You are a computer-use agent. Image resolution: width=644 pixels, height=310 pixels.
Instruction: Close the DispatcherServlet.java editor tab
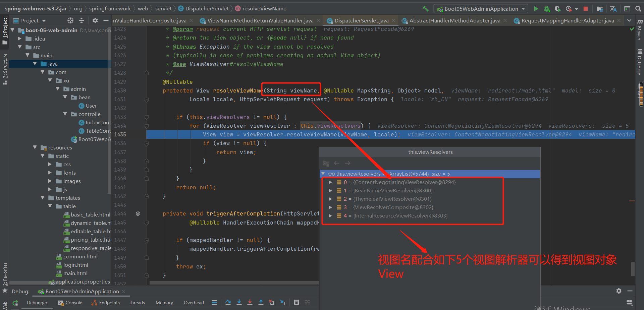(393, 20)
